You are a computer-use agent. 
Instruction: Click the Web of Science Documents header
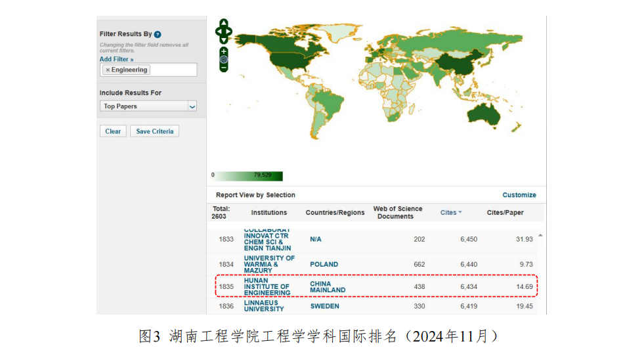click(398, 212)
